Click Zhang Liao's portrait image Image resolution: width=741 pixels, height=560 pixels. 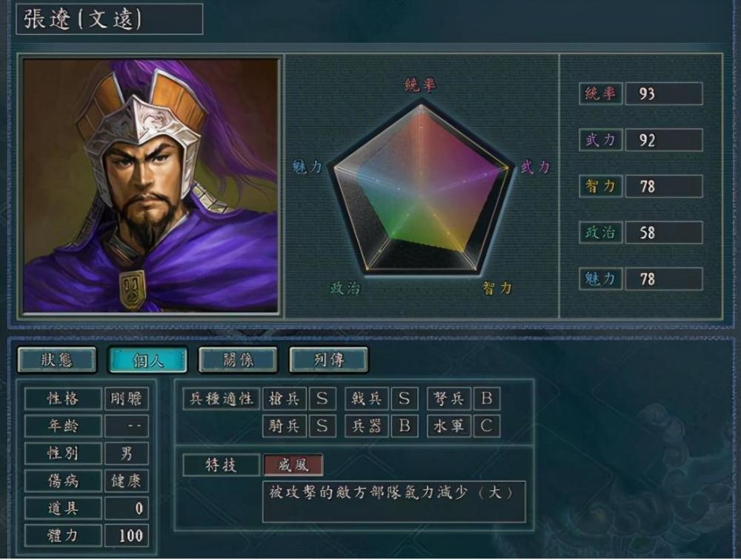[150, 185]
